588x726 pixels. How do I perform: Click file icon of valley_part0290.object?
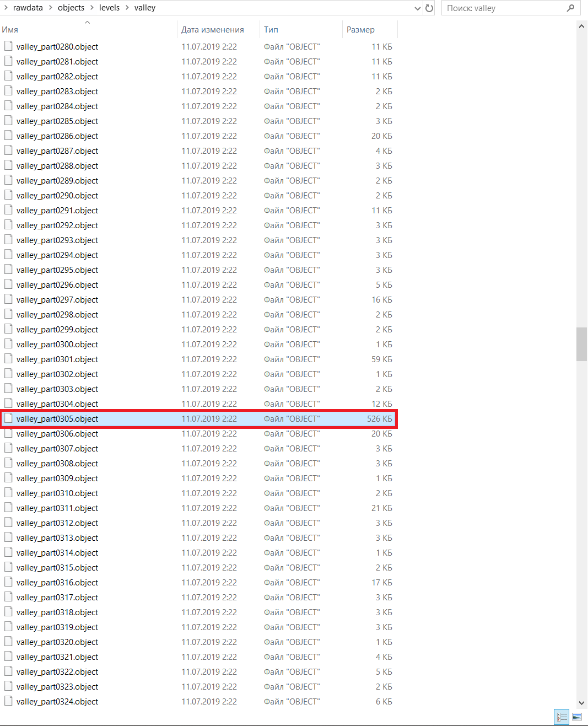click(x=8, y=195)
